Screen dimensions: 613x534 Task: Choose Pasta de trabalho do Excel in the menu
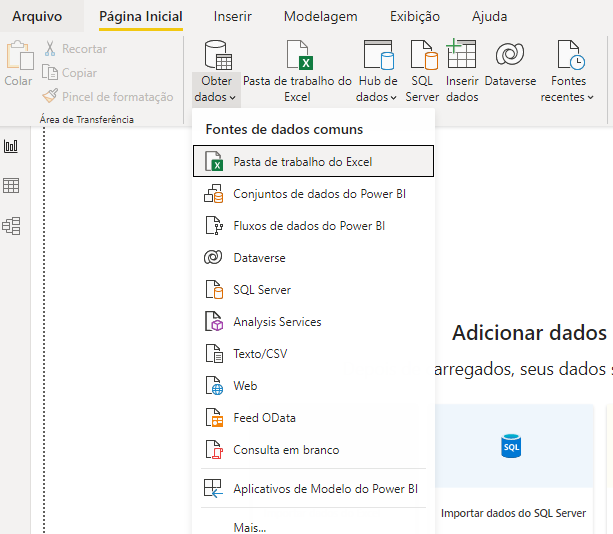pyautogui.click(x=313, y=161)
